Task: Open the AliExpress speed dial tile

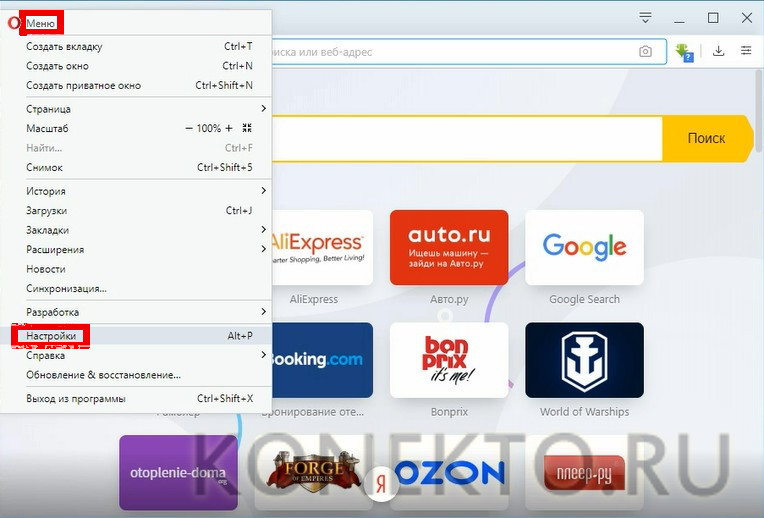Action: [322, 248]
